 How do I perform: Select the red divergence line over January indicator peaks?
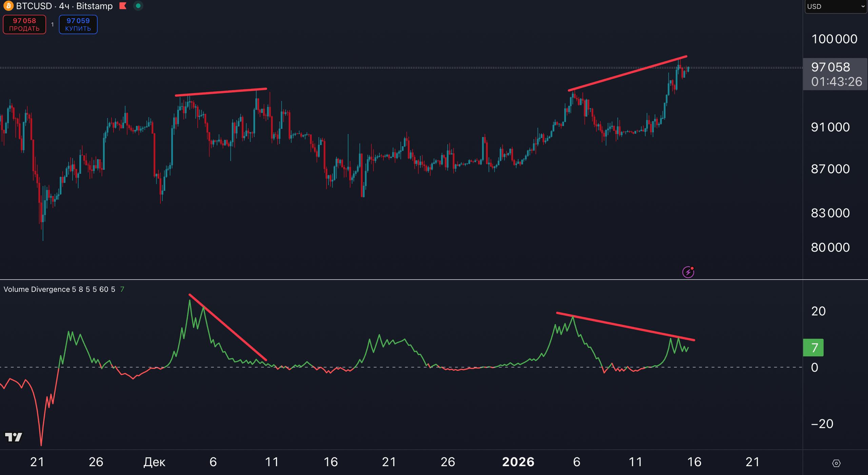(626, 326)
